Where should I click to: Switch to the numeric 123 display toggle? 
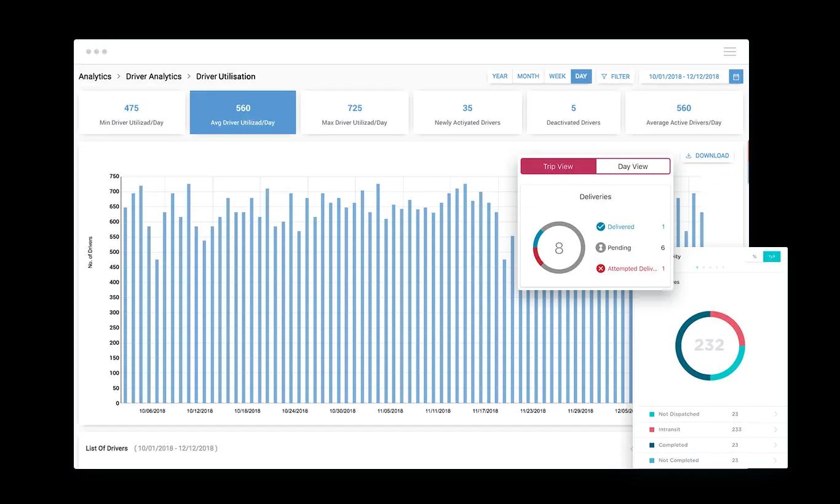coord(772,257)
